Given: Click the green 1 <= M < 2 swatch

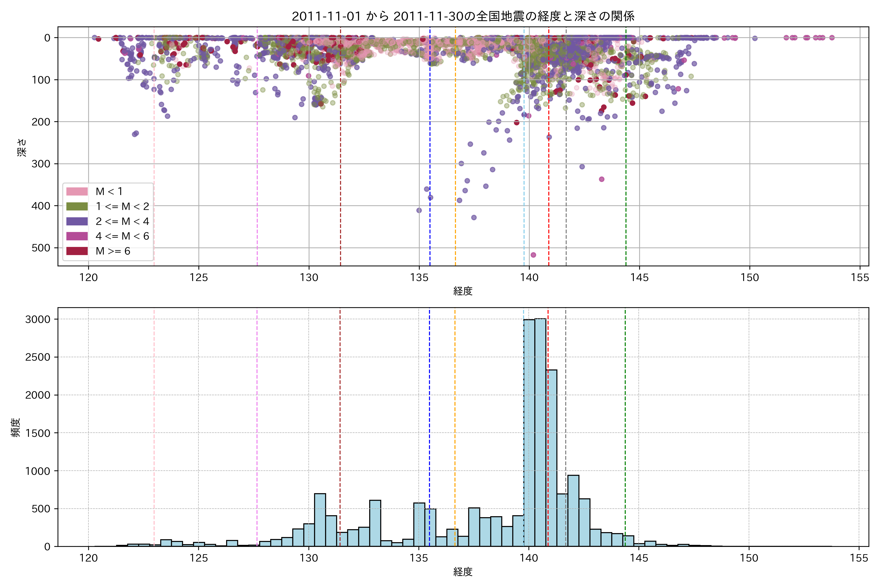Looking at the screenshot, I should pyautogui.click(x=77, y=206).
